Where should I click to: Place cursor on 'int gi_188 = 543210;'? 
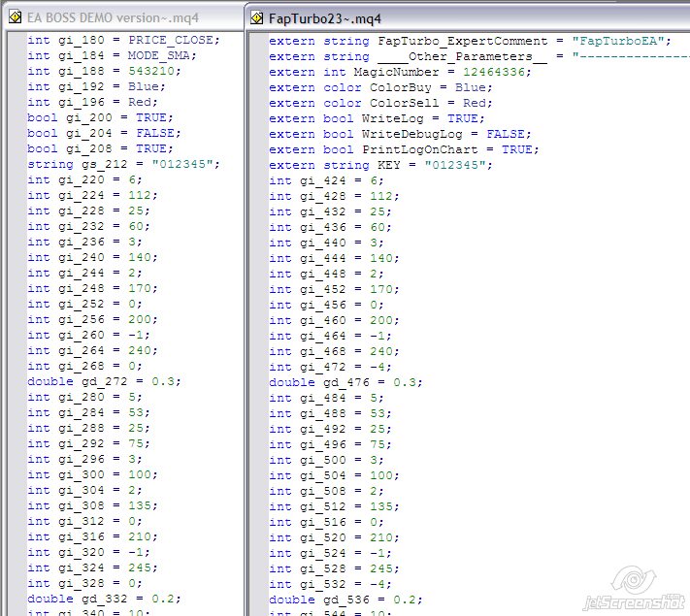tap(104, 71)
